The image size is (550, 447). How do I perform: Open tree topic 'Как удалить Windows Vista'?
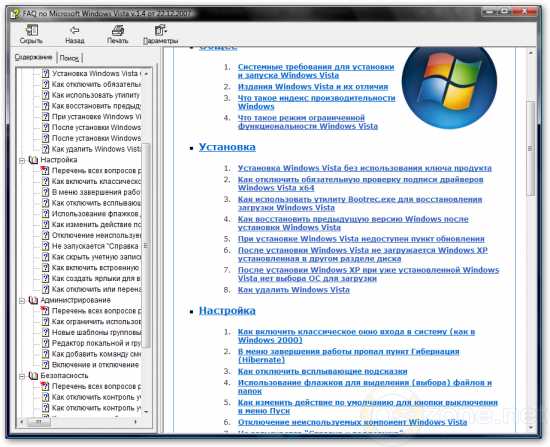coord(96,149)
